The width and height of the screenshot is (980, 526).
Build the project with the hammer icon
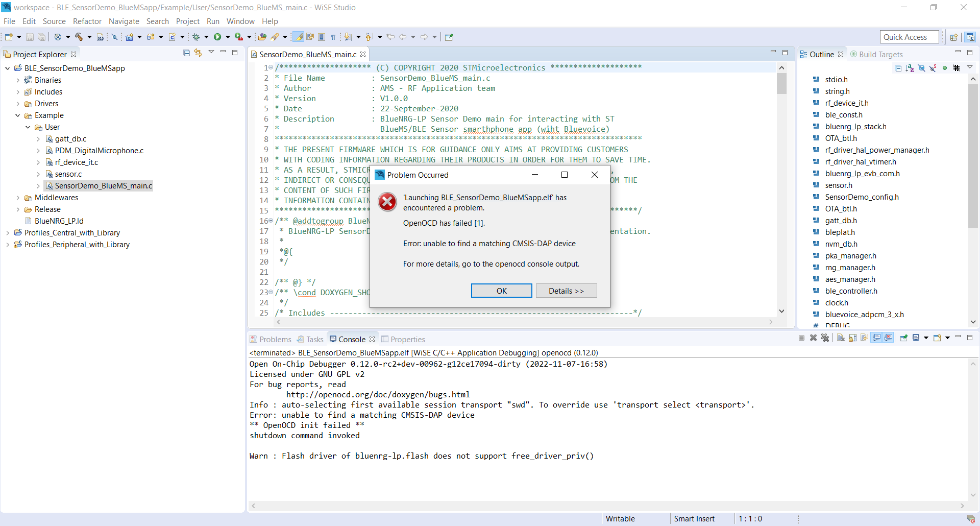click(x=79, y=36)
